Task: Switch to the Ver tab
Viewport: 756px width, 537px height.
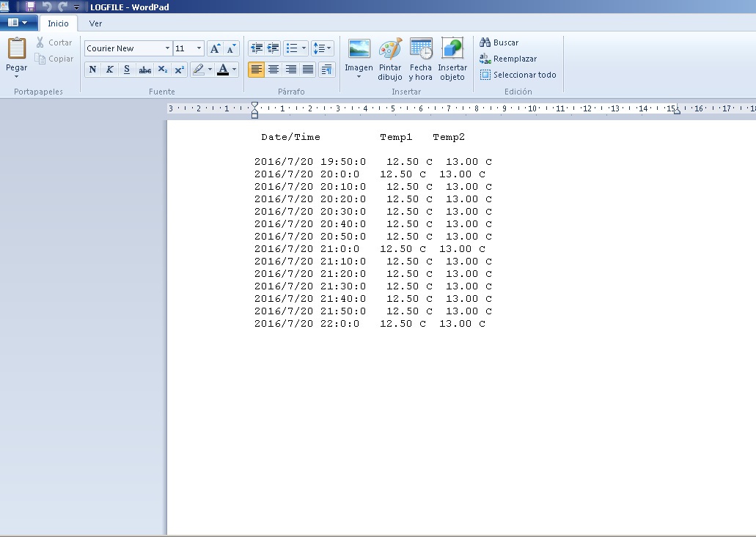Action: [x=95, y=23]
